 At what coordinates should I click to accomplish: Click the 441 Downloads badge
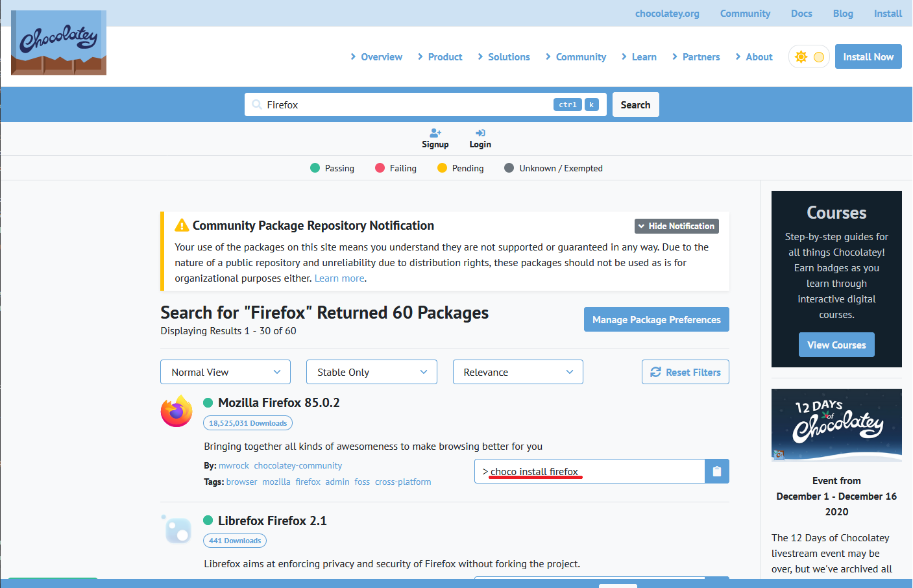tap(235, 541)
